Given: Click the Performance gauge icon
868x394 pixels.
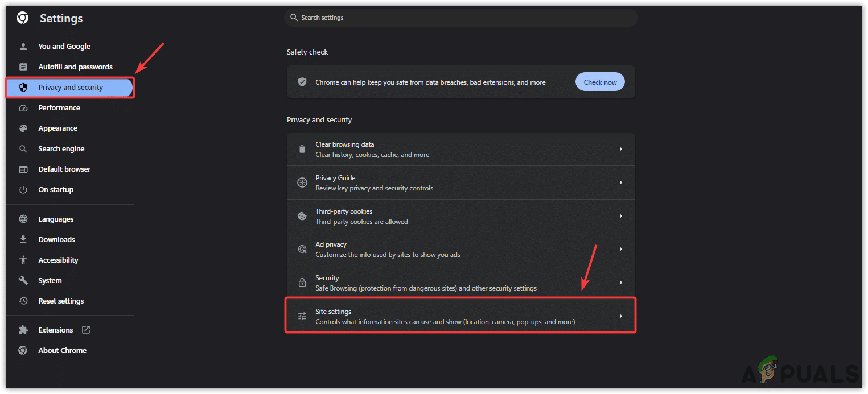Looking at the screenshot, I should 23,108.
